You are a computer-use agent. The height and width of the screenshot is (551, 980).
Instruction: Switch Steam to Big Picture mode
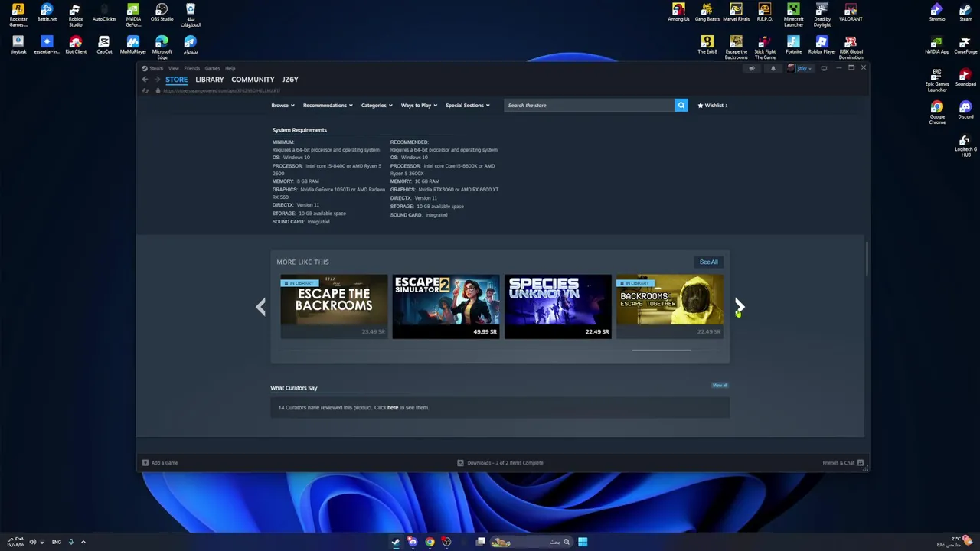pyautogui.click(x=824, y=68)
